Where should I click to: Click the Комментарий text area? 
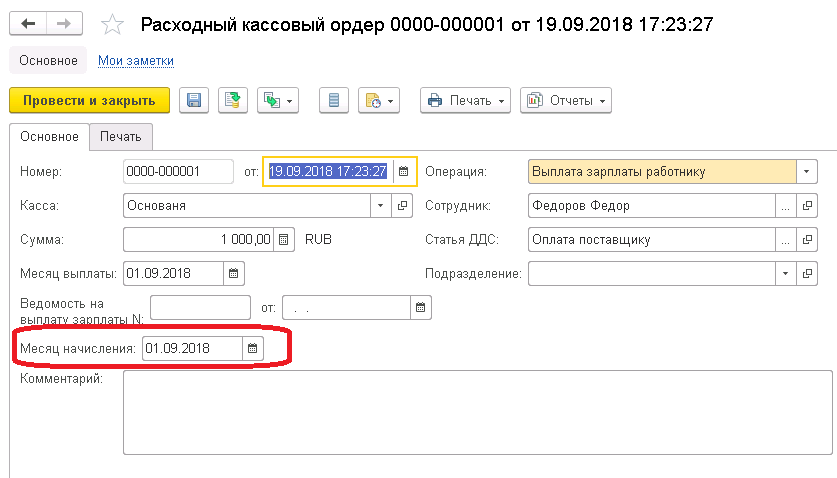coord(478,412)
